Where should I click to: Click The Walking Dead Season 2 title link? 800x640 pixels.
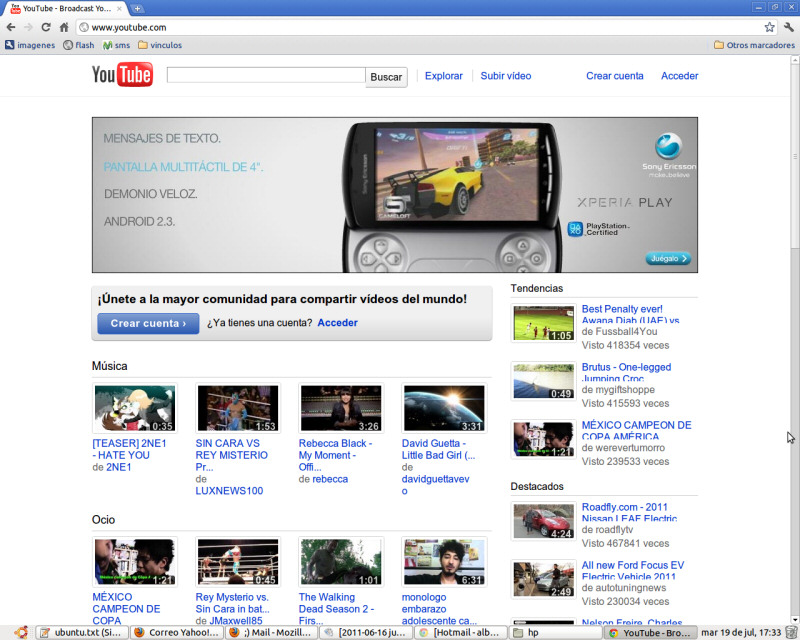pos(336,608)
